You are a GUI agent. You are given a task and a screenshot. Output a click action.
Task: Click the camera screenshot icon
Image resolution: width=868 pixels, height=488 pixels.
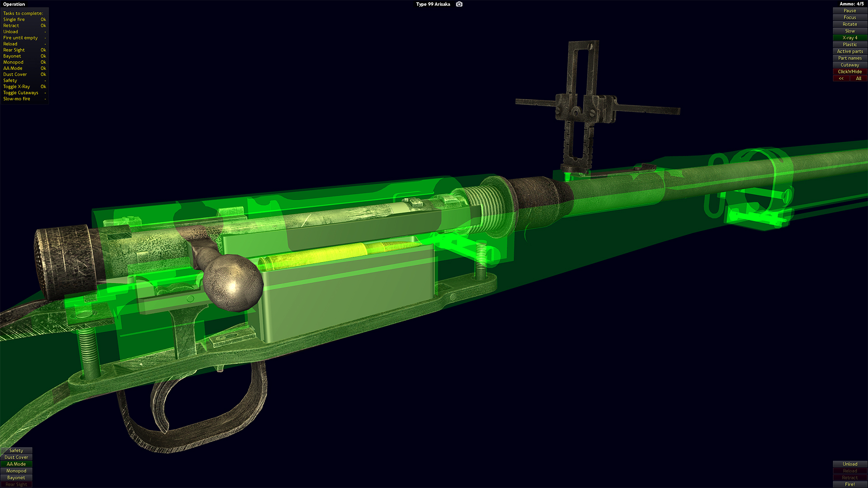coord(459,4)
